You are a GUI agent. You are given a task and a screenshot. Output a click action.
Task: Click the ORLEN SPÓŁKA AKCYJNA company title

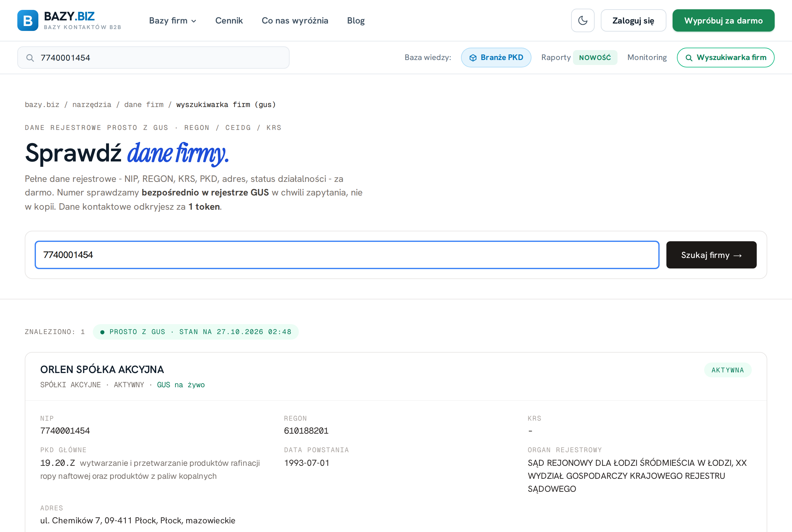[x=102, y=369]
